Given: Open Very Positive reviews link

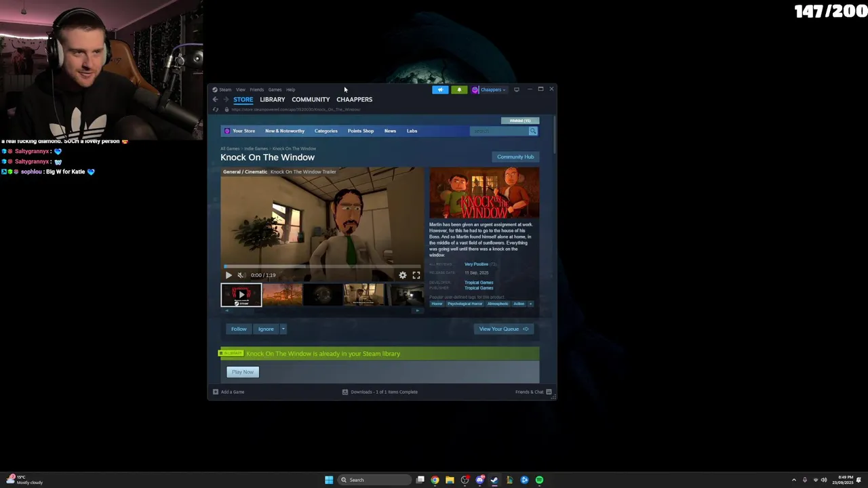Looking at the screenshot, I should (476, 264).
